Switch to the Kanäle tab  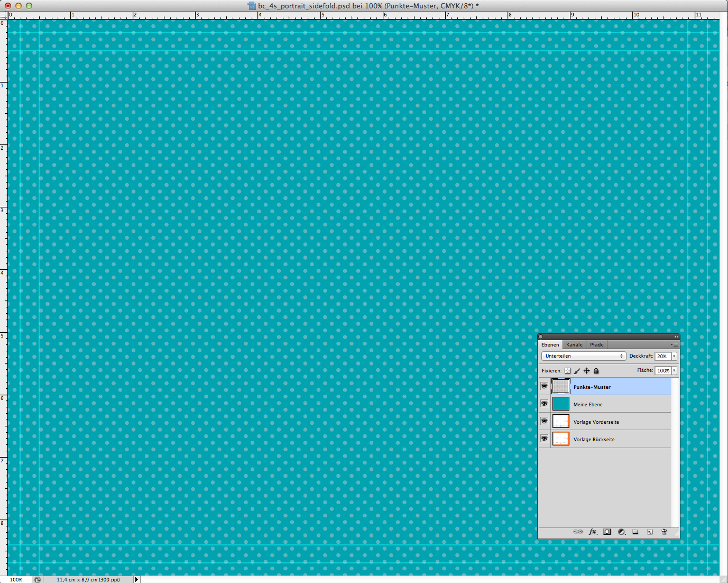point(574,344)
